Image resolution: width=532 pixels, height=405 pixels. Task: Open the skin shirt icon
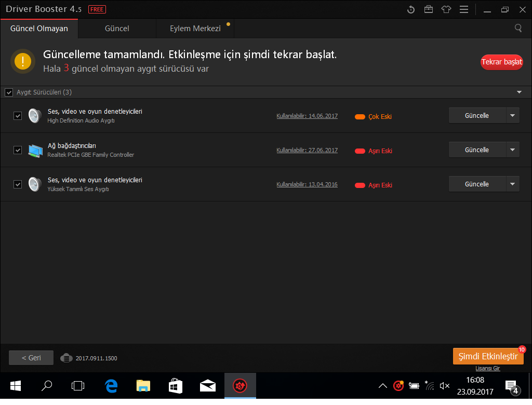446,9
